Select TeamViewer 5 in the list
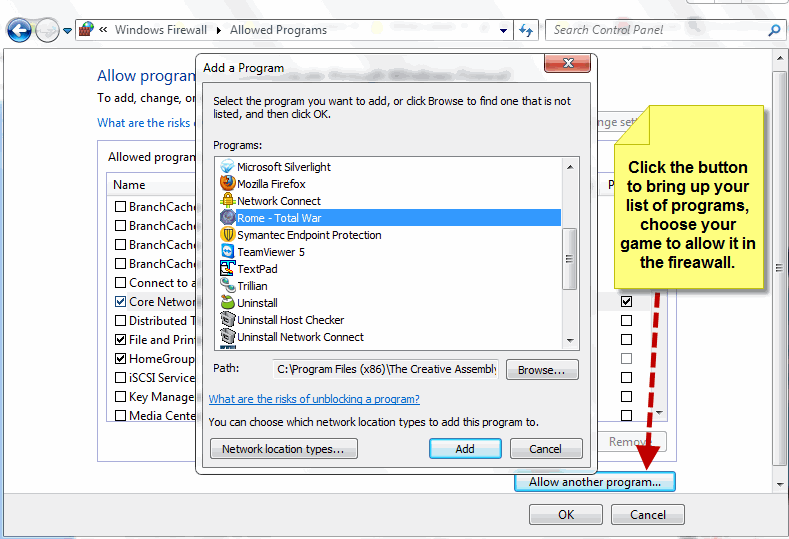 point(389,252)
